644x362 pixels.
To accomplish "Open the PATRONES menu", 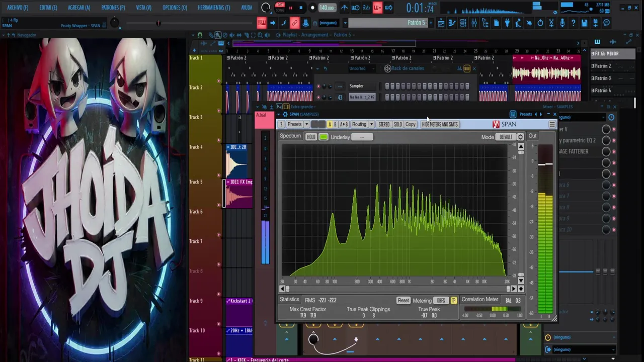I will click(113, 8).
